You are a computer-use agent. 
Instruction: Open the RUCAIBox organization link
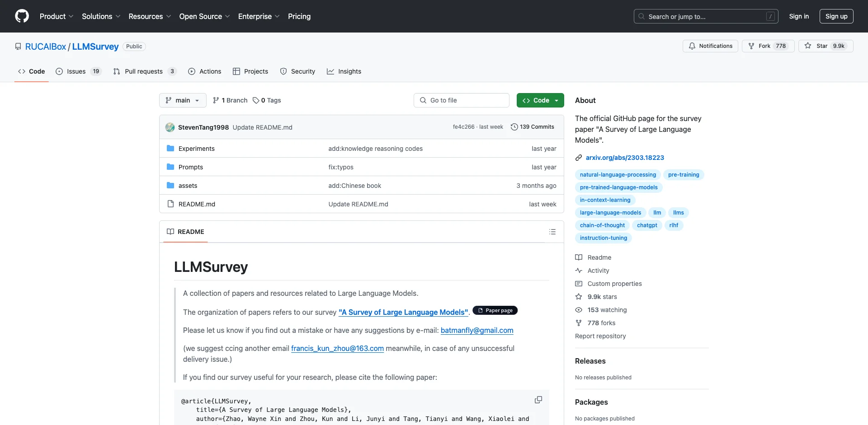tap(46, 47)
